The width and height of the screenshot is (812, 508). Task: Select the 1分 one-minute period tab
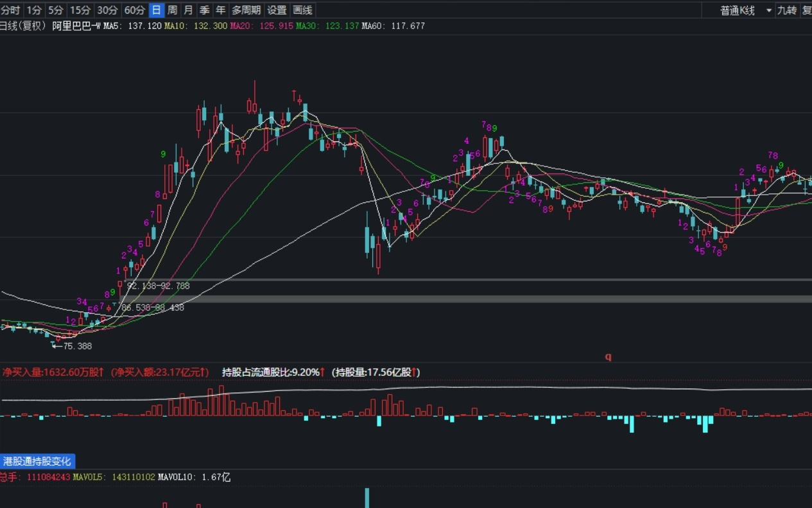click(34, 10)
